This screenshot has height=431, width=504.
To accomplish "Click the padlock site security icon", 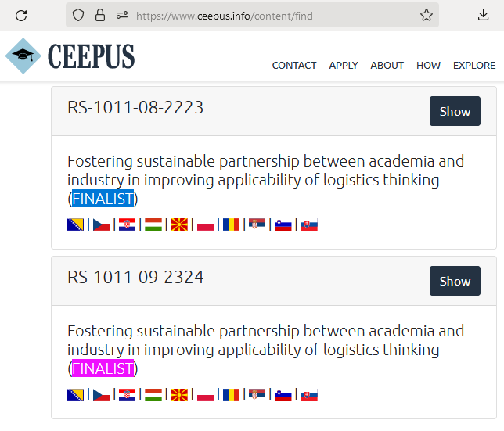I will [99, 15].
